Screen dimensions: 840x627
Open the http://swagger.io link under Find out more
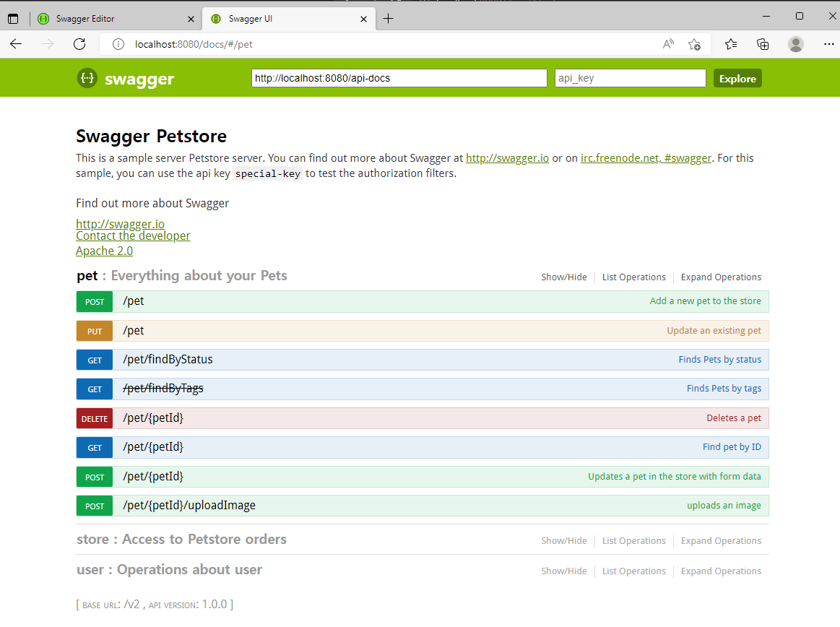click(120, 224)
